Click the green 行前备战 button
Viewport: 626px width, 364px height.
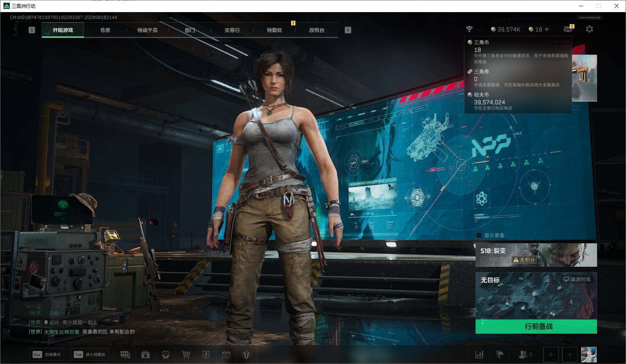[x=536, y=327]
